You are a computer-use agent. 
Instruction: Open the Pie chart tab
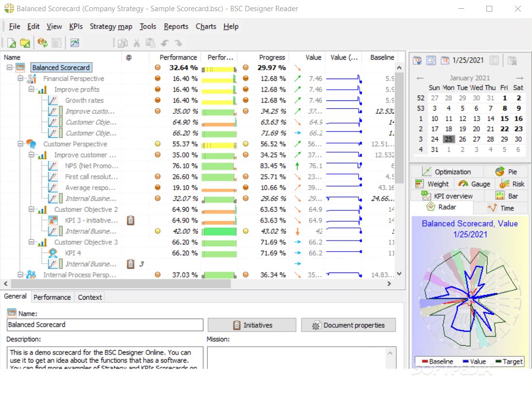tap(506, 172)
